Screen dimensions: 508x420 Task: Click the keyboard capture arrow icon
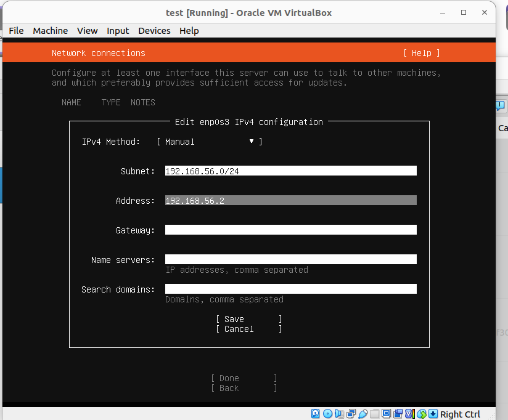tap(433, 413)
